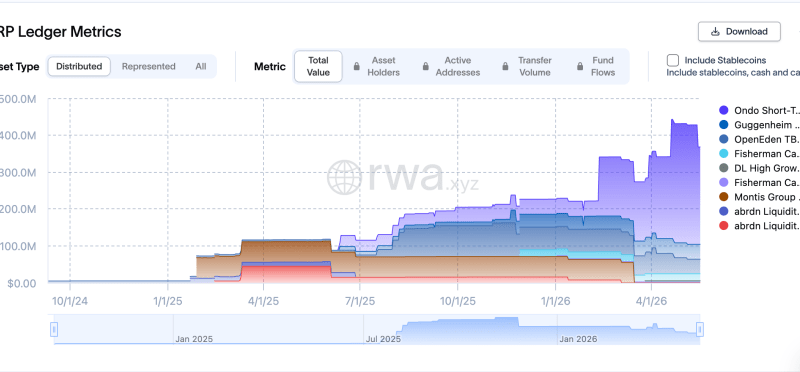Click the lock icon beside Active Addresses

pos(426,66)
